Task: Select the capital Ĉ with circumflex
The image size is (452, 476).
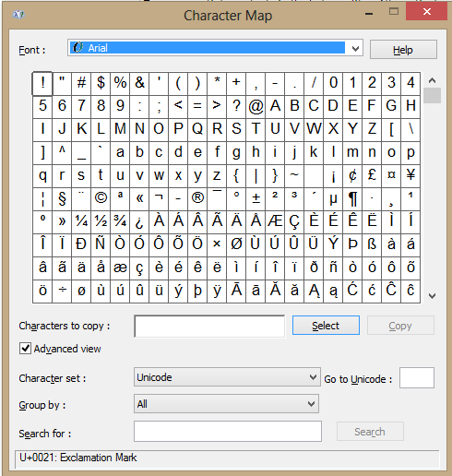Action: click(x=391, y=291)
